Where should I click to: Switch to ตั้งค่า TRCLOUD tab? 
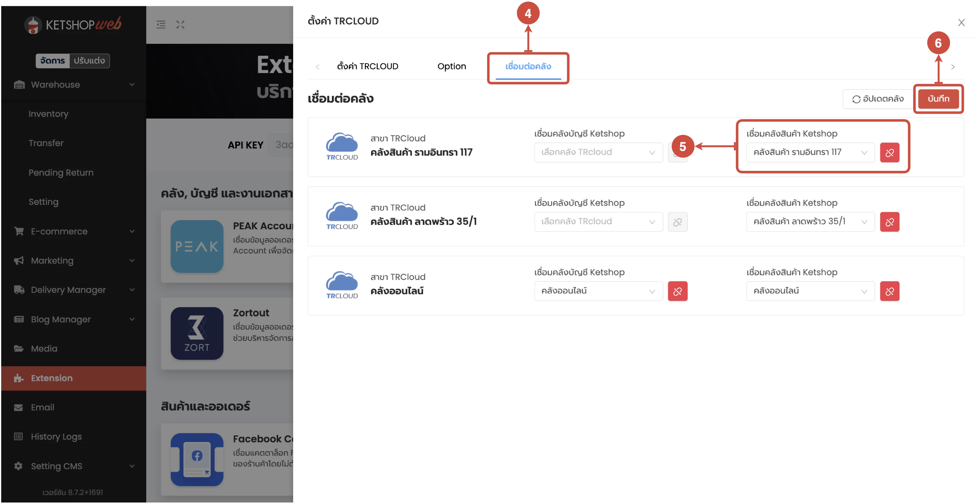[x=367, y=66]
